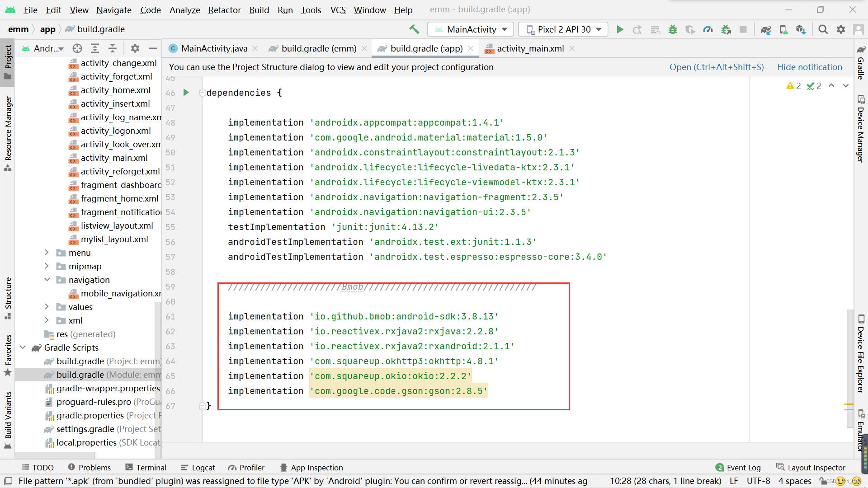
Task: Click the Apply Changes and Restart icon
Action: coord(637,29)
